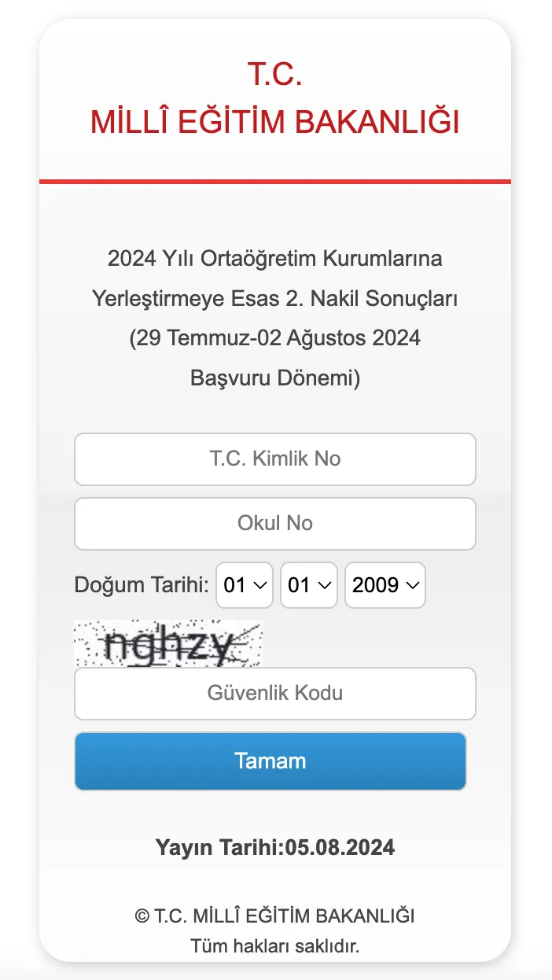Screen dimensions: 552x980
Task: Click the Doğum Tarihi label
Action: click(x=142, y=585)
